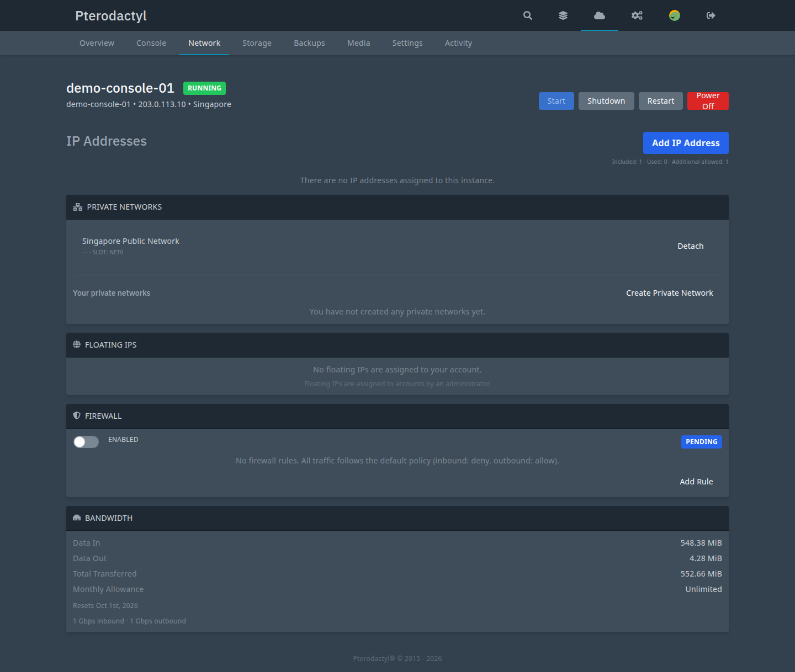Viewport: 795px width, 672px height.
Task: Click the PENDING firewall status badge
Action: click(x=702, y=442)
